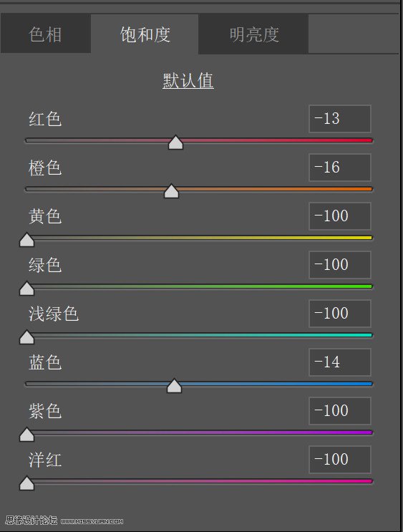Click the 橙色 value field showing -16

coord(340,168)
